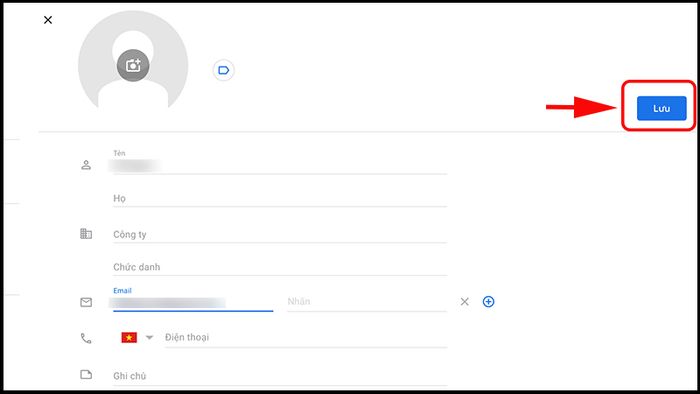Focus the Email input field
Viewport: 700px width, 394px height.
pos(193,300)
